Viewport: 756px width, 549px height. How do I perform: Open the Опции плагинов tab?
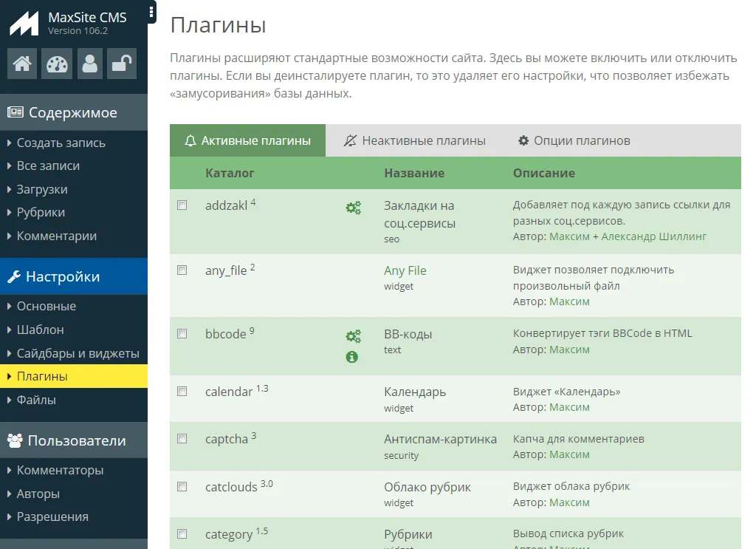point(574,140)
